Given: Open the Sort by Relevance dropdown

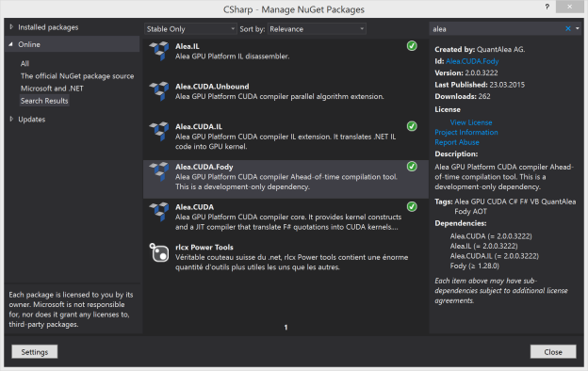Looking at the screenshot, I should 317,29.
